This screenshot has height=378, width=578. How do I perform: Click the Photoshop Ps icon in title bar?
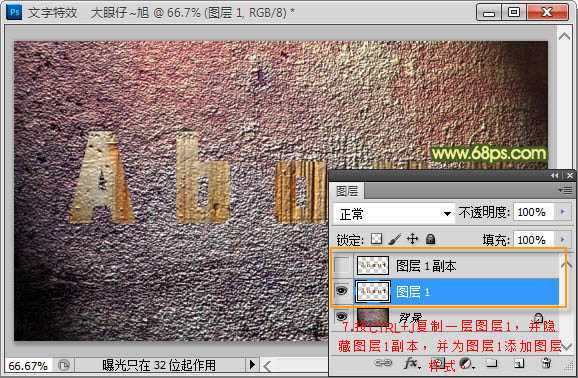(x=14, y=12)
